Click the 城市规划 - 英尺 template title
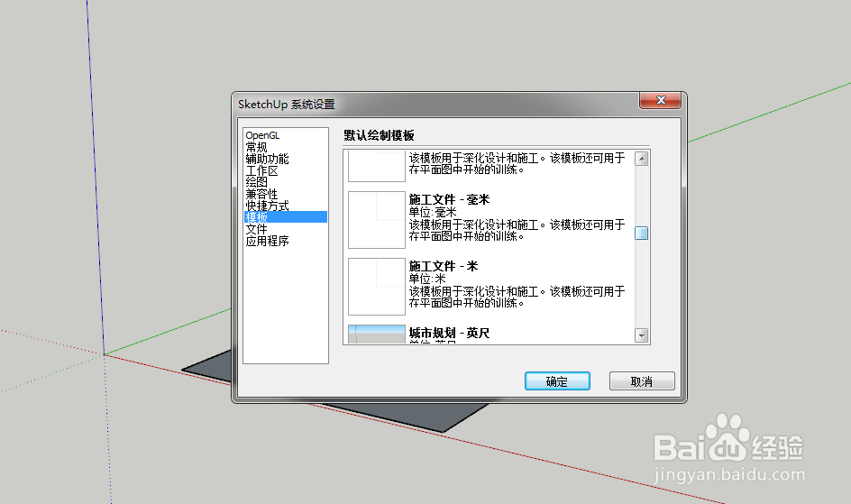The width and height of the screenshot is (851, 504). coord(449,333)
